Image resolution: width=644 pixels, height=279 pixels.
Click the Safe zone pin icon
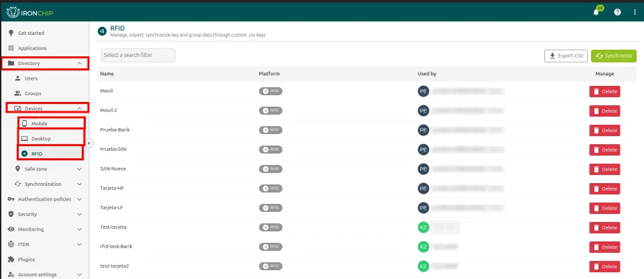tap(17, 169)
